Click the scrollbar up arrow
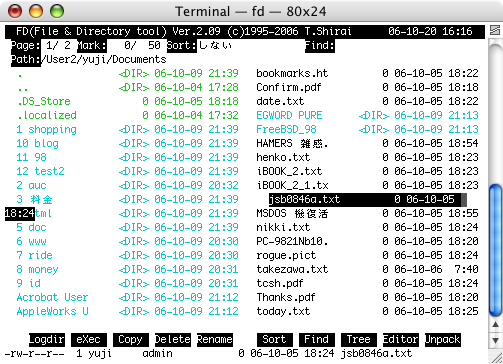The height and width of the screenshot is (364, 503). (x=495, y=324)
